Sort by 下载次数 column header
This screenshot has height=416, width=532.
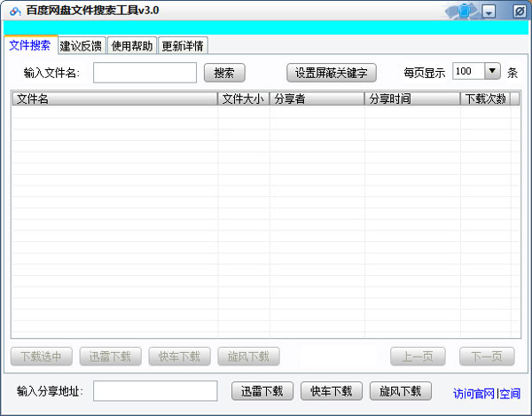[486, 98]
